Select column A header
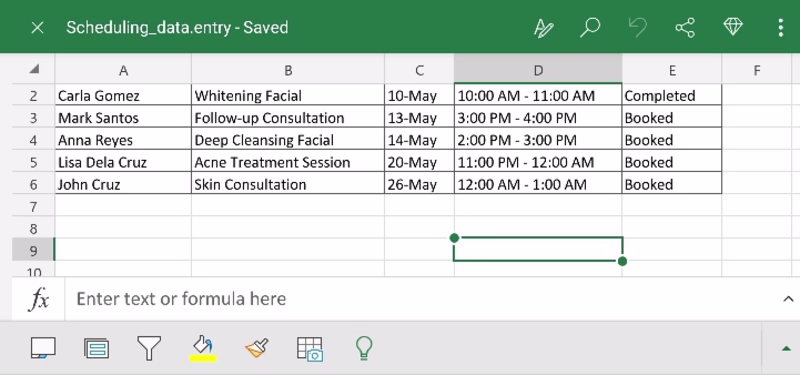The height and width of the screenshot is (375, 800). click(123, 70)
